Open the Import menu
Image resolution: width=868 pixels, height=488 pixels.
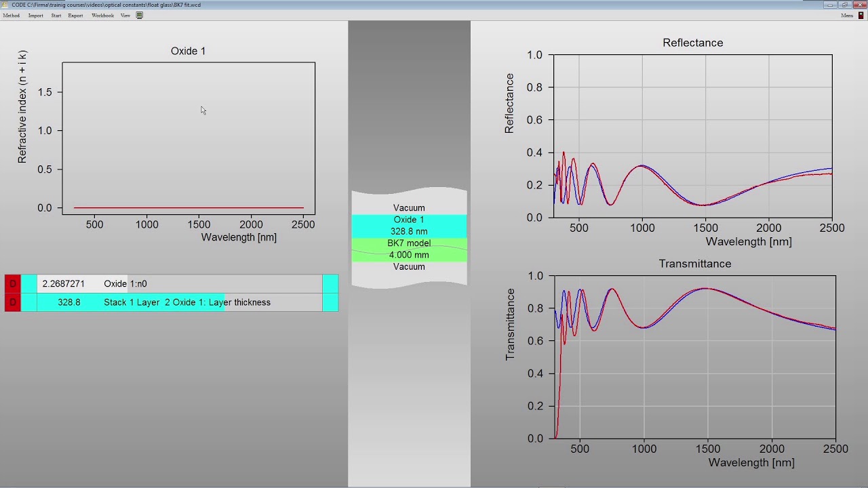pos(35,16)
